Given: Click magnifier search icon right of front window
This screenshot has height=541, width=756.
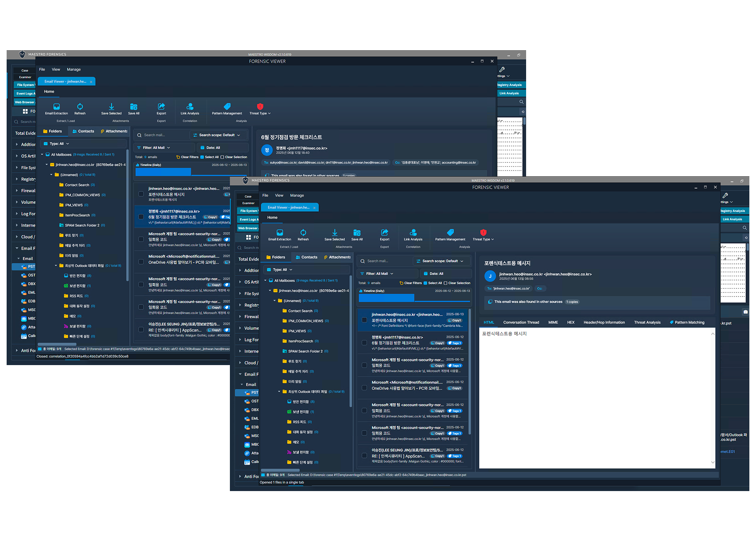Looking at the screenshot, I should pos(745,228).
